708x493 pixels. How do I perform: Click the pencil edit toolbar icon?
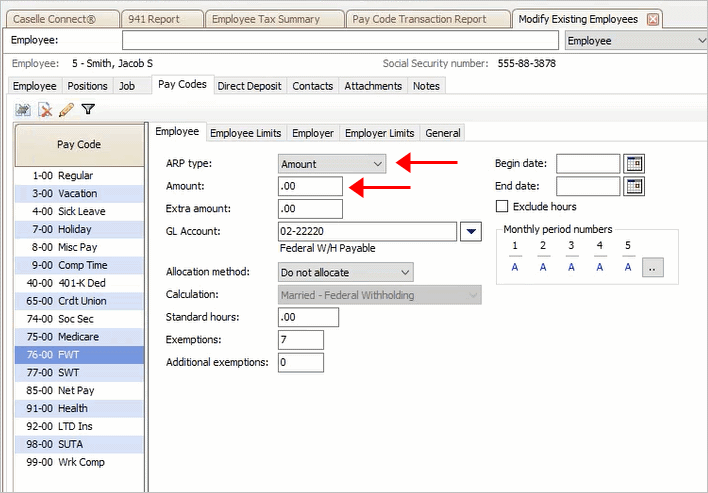point(66,109)
